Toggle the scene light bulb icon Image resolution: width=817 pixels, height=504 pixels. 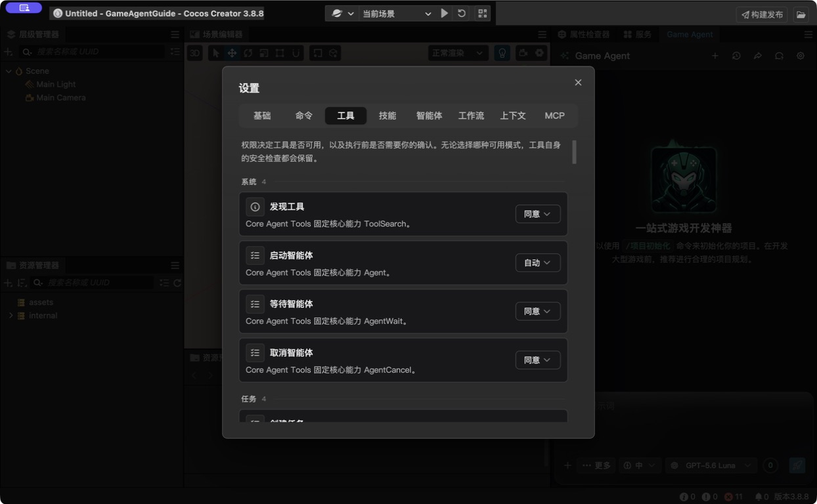click(x=502, y=53)
